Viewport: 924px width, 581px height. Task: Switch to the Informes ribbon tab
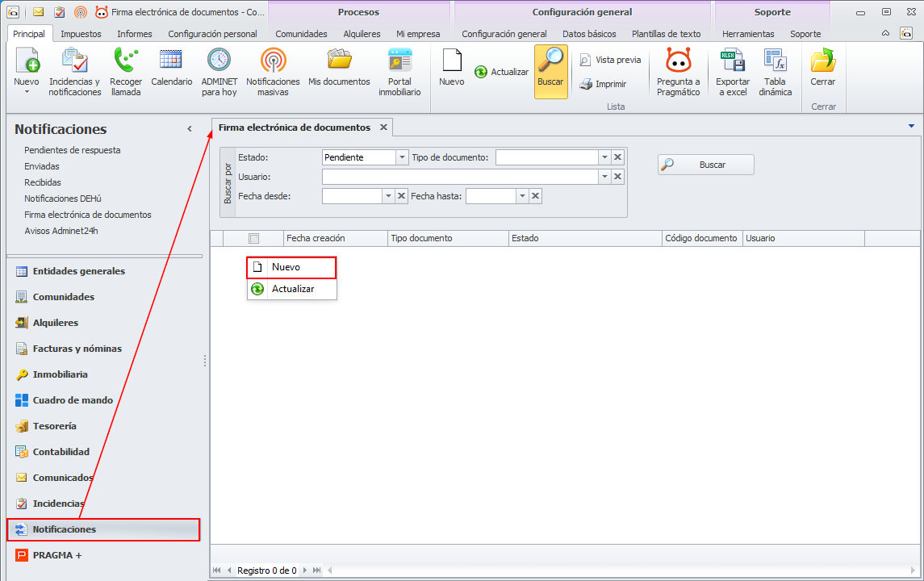134,34
